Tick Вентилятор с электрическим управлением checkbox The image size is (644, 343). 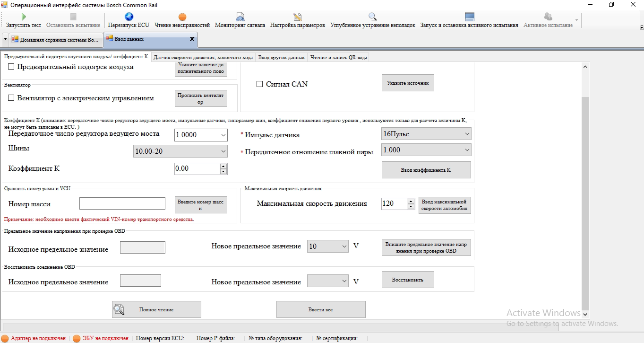(x=11, y=98)
